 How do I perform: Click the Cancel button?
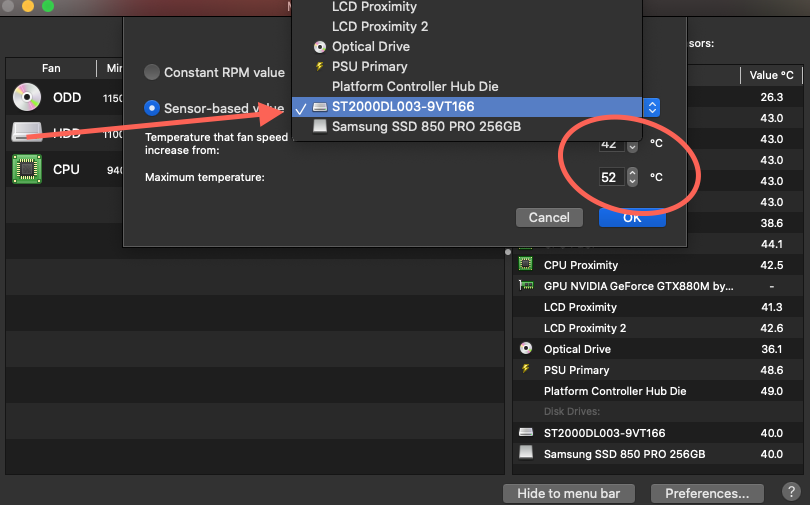pos(549,217)
